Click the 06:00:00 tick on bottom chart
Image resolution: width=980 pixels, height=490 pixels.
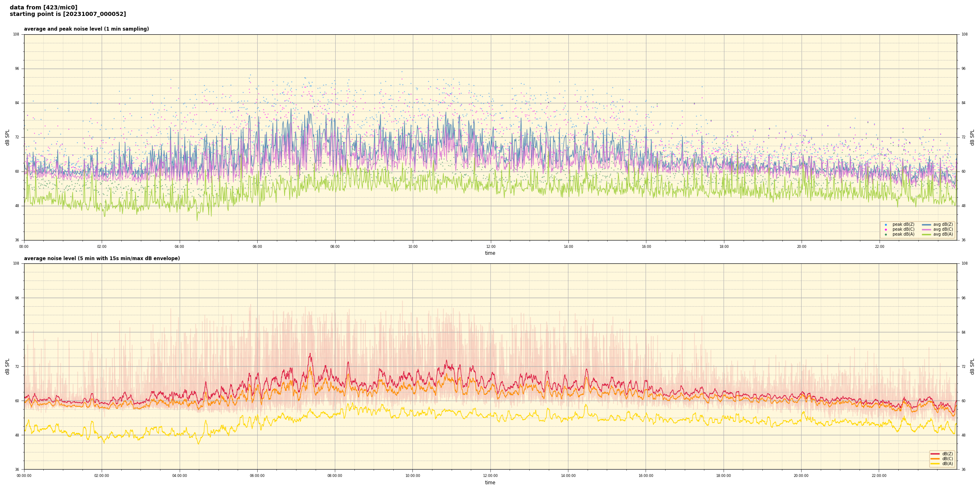[x=257, y=476]
